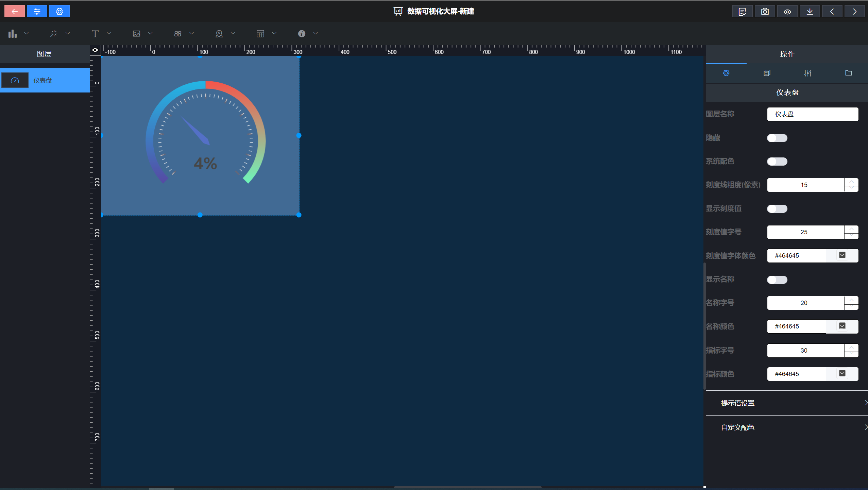Image resolution: width=868 pixels, height=490 pixels.
Task: Open the 指标颜色 color picker swatch
Action: [x=842, y=373]
